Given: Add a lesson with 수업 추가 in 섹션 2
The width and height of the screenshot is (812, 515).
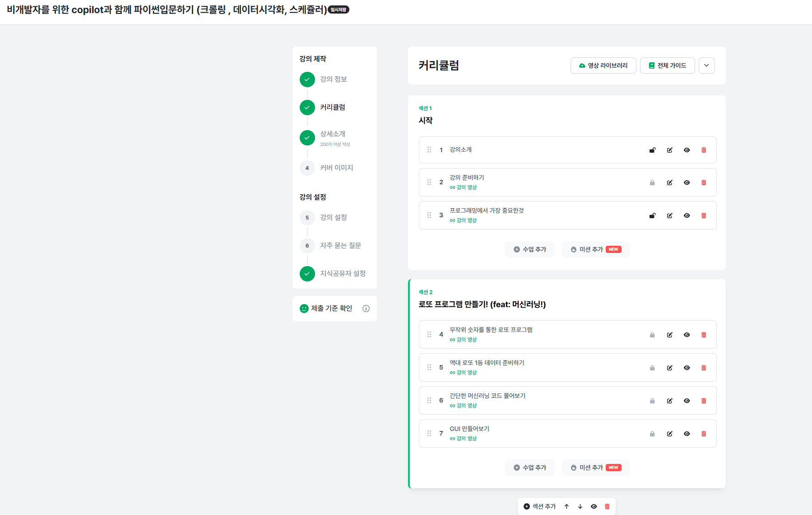Looking at the screenshot, I should [530, 468].
